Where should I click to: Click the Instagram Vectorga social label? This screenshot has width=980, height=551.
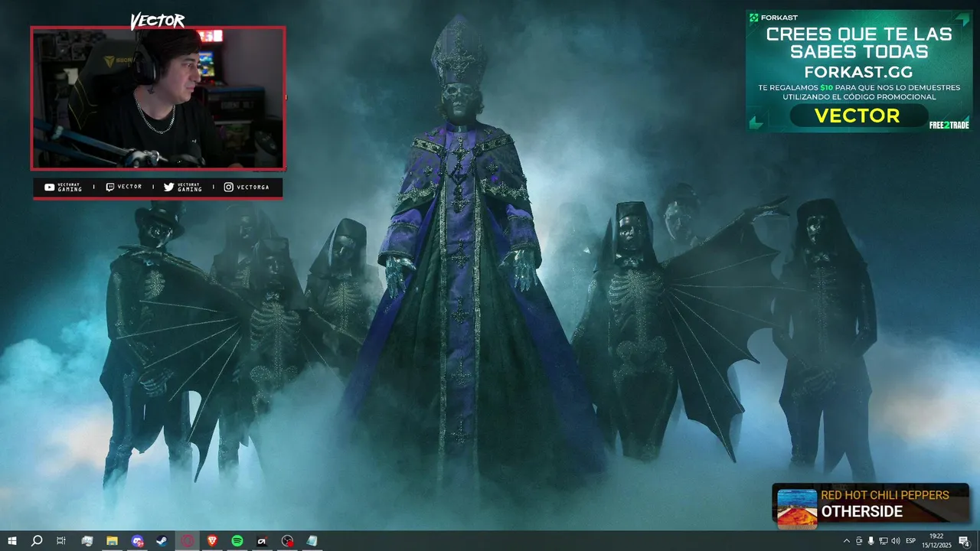[247, 187]
